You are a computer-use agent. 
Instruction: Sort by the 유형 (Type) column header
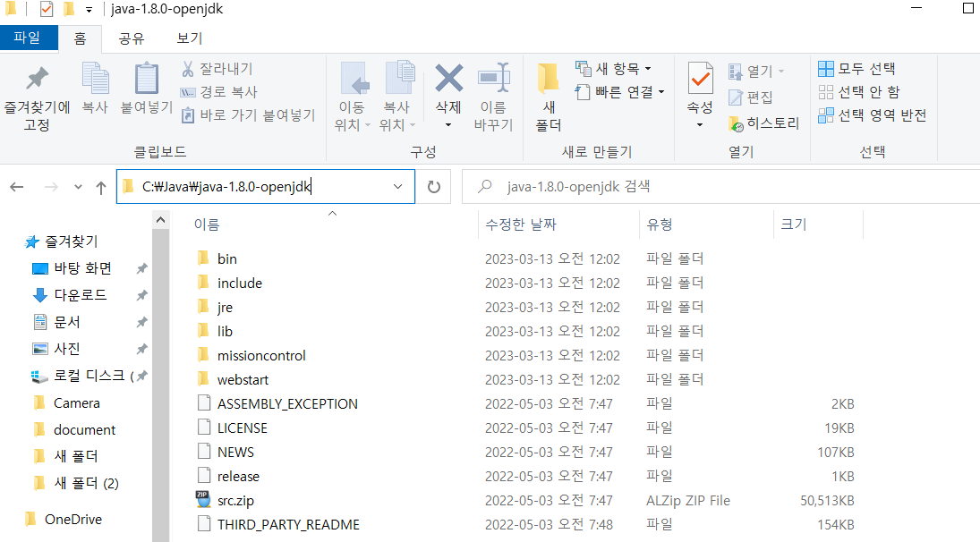[660, 224]
